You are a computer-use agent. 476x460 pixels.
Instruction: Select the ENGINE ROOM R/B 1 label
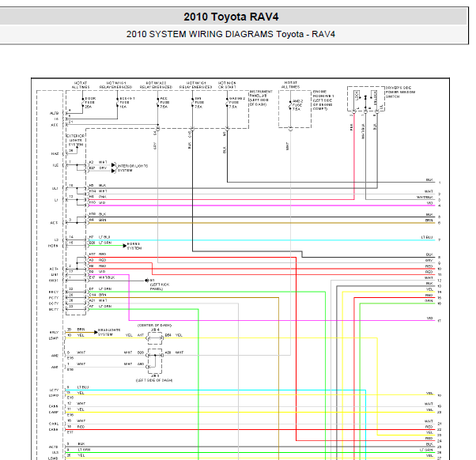(x=323, y=100)
